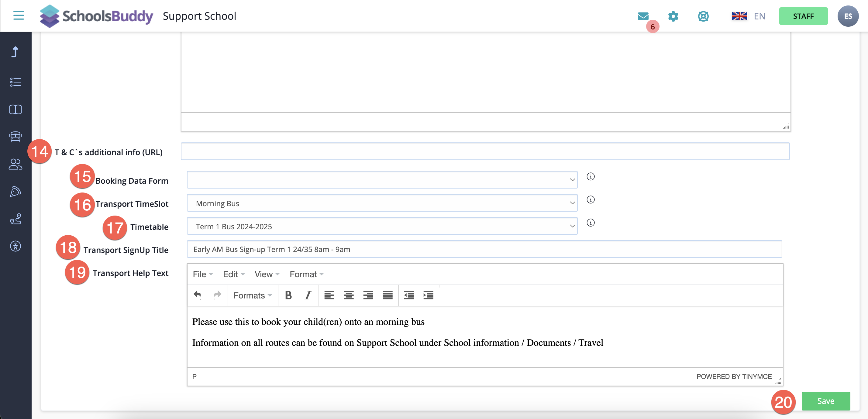Image resolution: width=868 pixels, height=419 pixels.
Task: Show info for Timetable
Action: point(590,223)
